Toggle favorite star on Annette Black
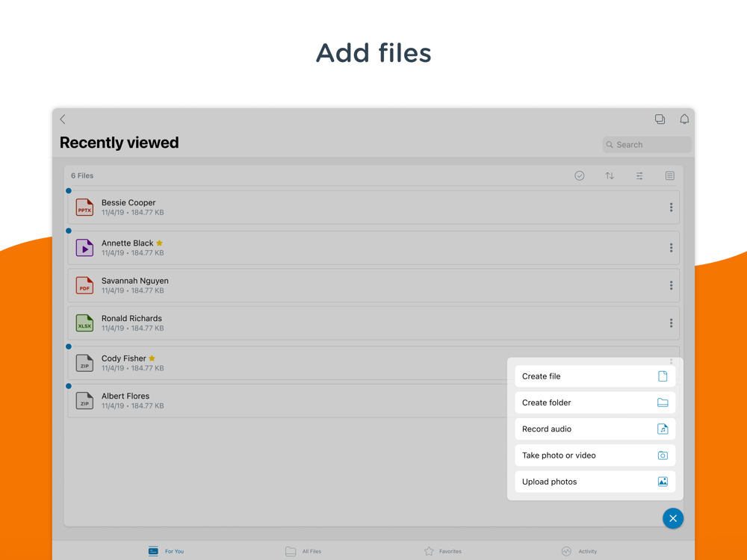The height and width of the screenshot is (560, 747). click(160, 243)
